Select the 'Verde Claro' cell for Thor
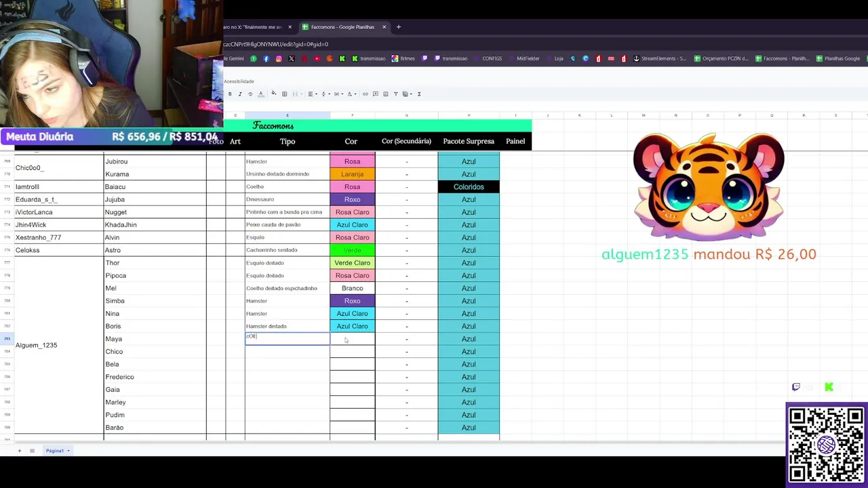 (x=352, y=263)
